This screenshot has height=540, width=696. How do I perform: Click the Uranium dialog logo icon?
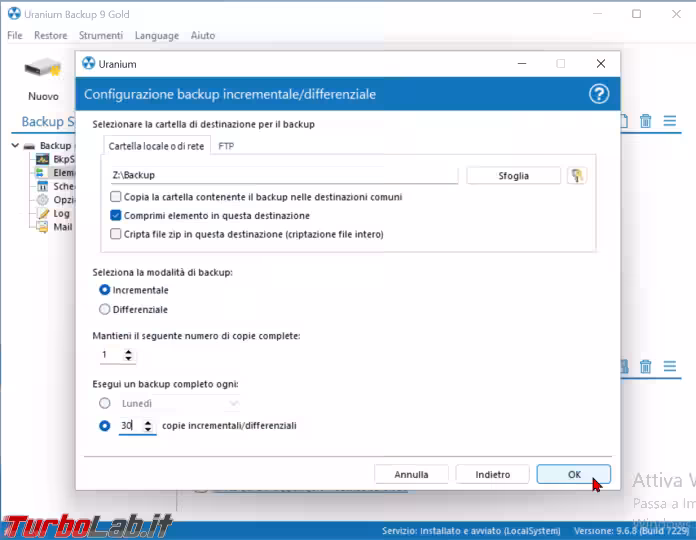tap(89, 63)
